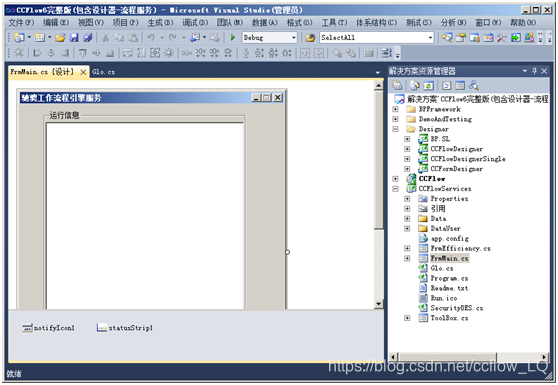This screenshot has height=385, width=558.
Task: Select FrmMain.cs [设计] tab
Action: click(42, 72)
